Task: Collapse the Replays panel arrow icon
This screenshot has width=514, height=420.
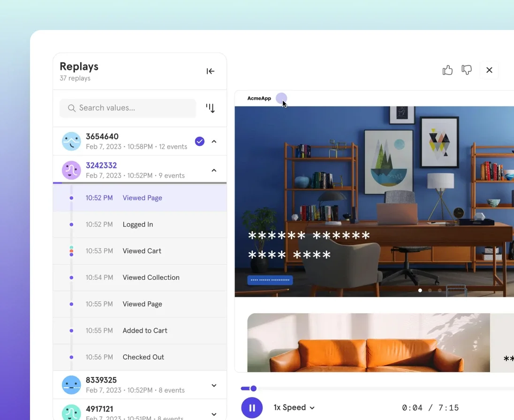Action: [211, 71]
